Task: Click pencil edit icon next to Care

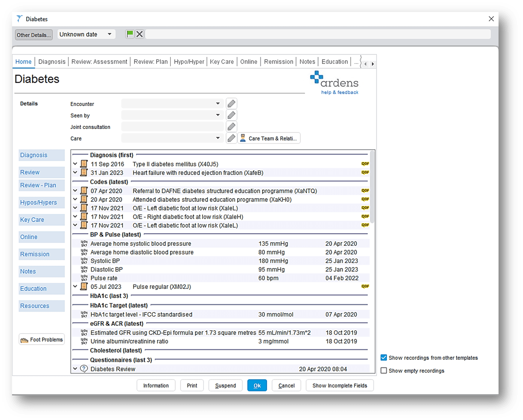Action: pos(231,138)
